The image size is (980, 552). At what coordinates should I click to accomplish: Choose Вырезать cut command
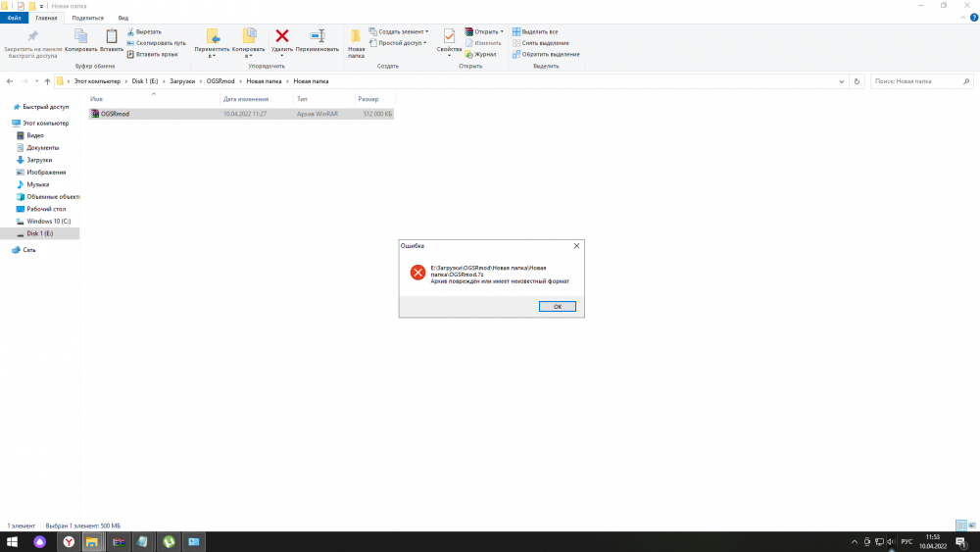tap(144, 31)
